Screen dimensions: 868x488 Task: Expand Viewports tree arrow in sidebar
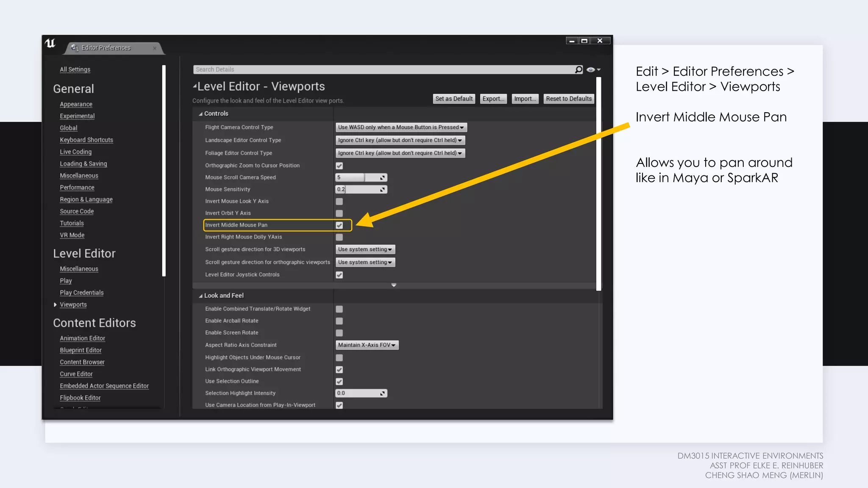pyautogui.click(x=56, y=305)
